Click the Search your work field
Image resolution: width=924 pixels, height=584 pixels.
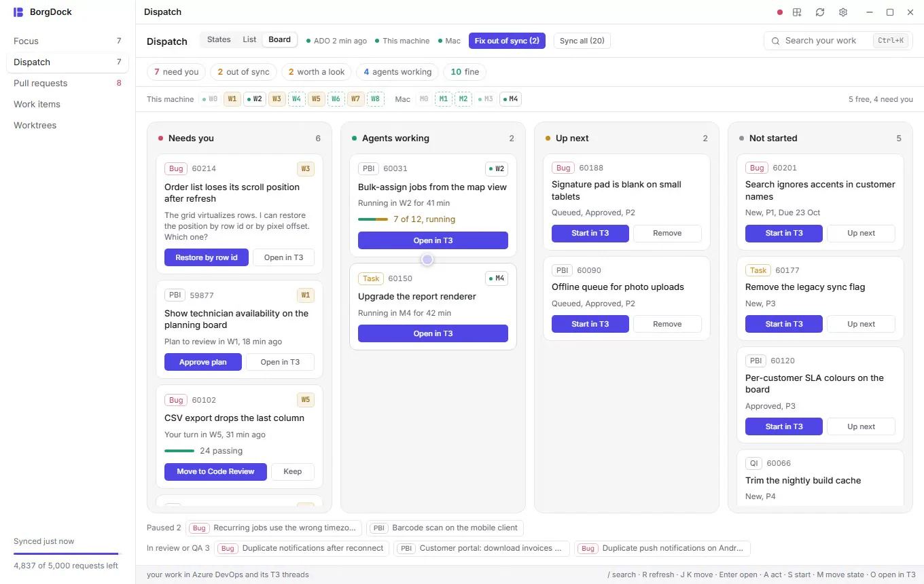click(838, 41)
